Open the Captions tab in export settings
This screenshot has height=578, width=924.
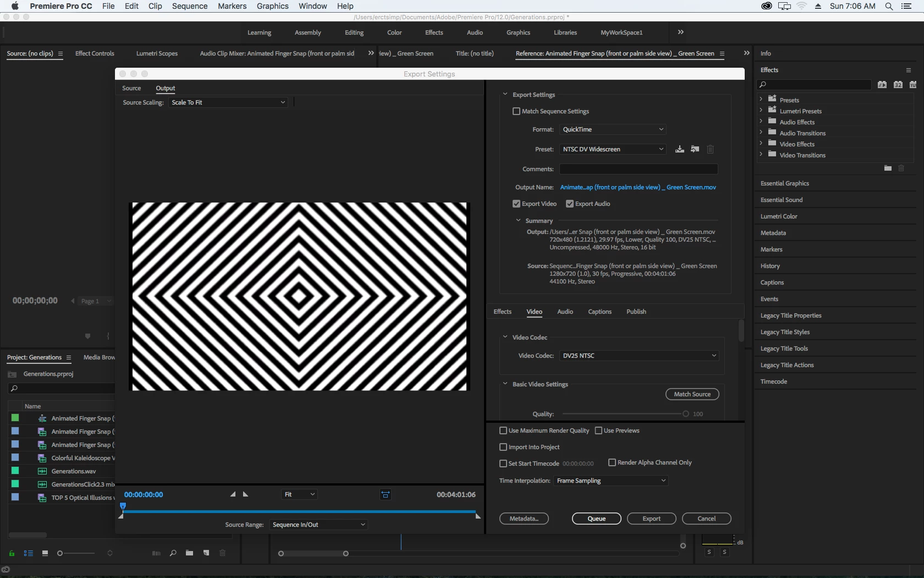coord(599,312)
